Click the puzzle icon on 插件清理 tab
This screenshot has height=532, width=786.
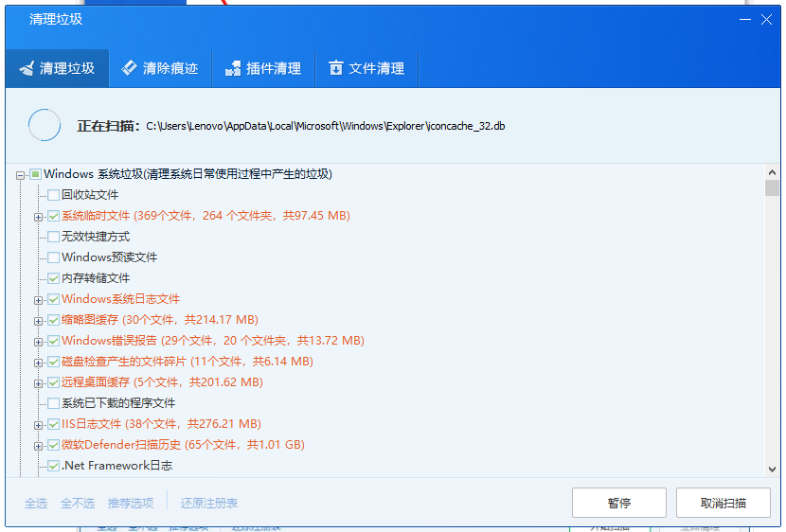pos(233,68)
